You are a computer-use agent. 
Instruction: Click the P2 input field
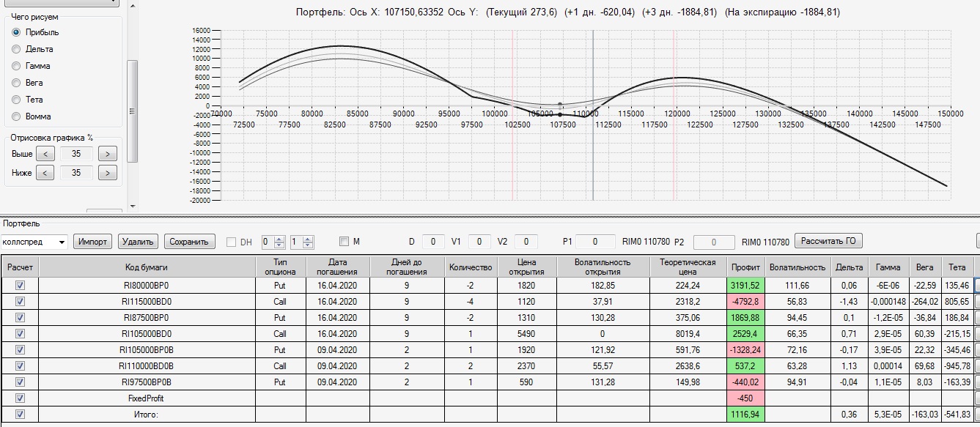tap(714, 242)
